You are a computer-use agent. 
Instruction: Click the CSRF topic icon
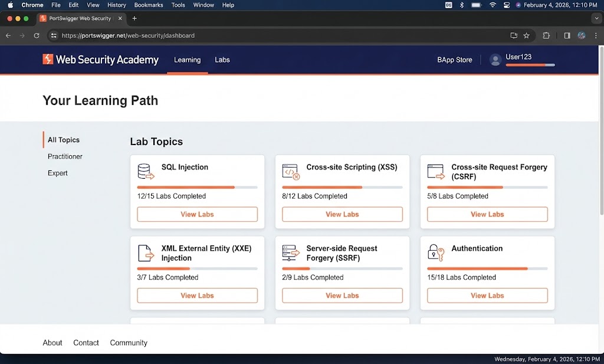point(435,172)
